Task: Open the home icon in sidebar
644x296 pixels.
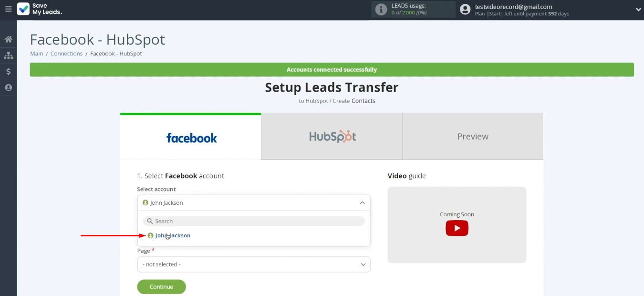Action: click(x=8, y=39)
